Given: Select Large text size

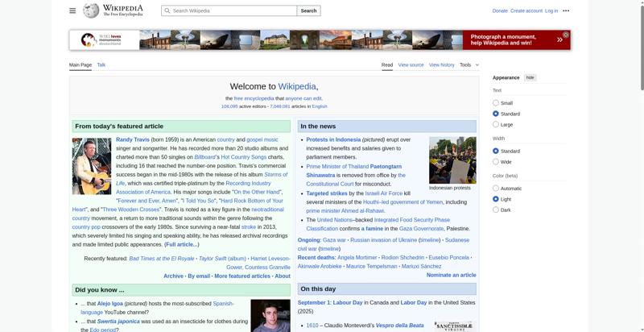Looking at the screenshot, I should (x=496, y=124).
